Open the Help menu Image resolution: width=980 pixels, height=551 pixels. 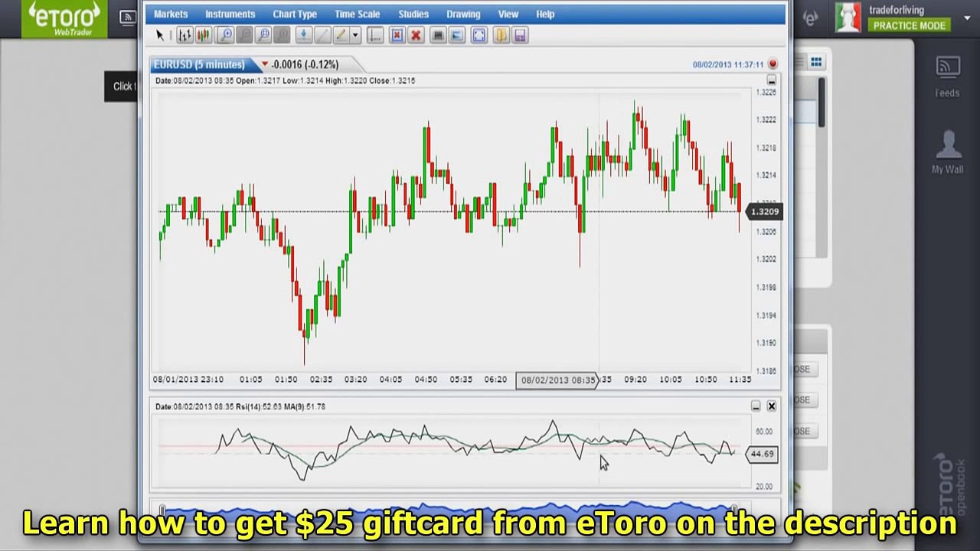(545, 14)
